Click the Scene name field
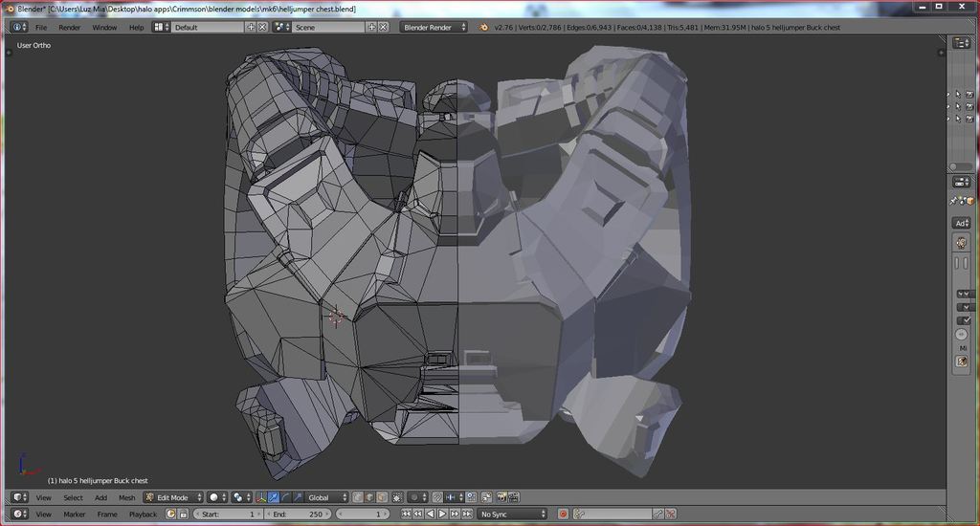Image resolution: width=980 pixels, height=526 pixels. click(328, 27)
